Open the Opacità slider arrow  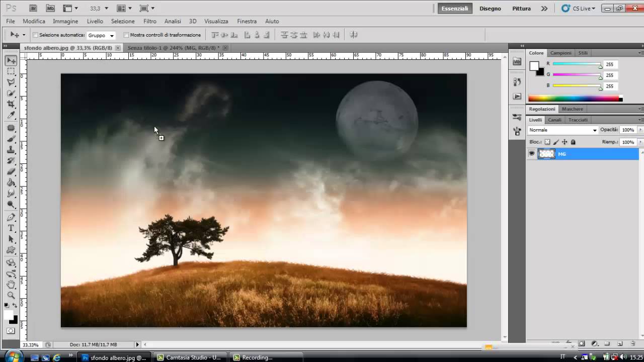click(640, 130)
